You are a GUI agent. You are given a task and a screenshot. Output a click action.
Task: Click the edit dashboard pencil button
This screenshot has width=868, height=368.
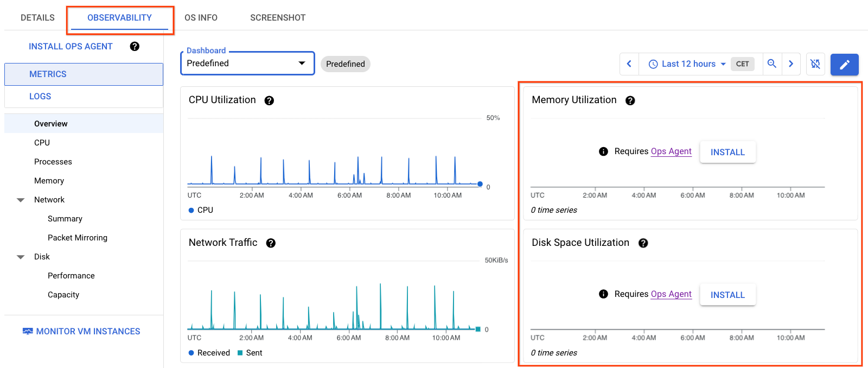pyautogui.click(x=844, y=65)
